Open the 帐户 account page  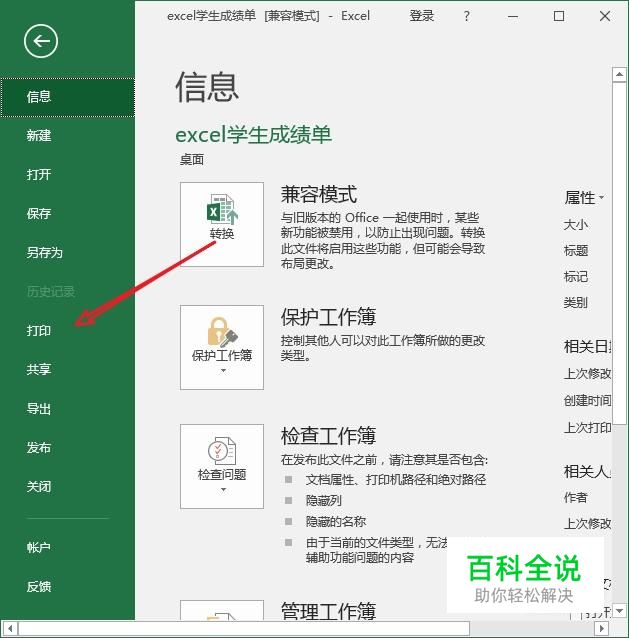pos(68,548)
